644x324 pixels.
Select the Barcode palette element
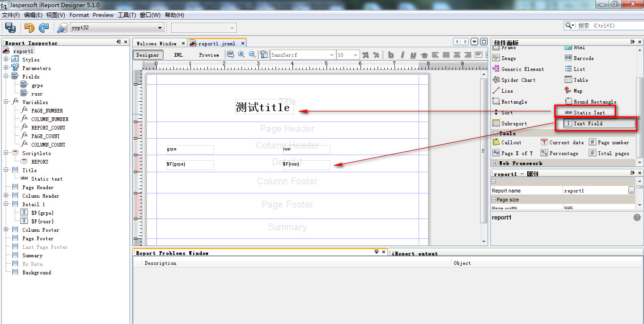click(579, 58)
